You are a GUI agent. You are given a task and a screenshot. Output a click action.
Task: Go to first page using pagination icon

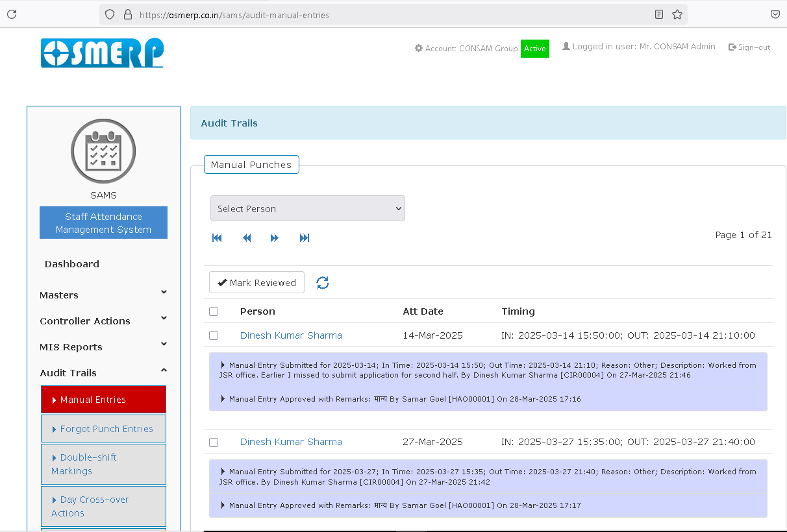pos(217,238)
